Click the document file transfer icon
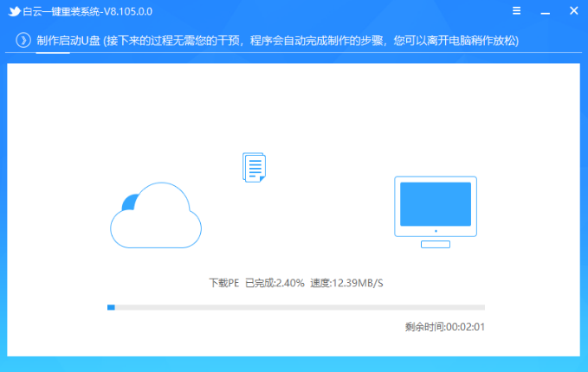 [x=254, y=166]
